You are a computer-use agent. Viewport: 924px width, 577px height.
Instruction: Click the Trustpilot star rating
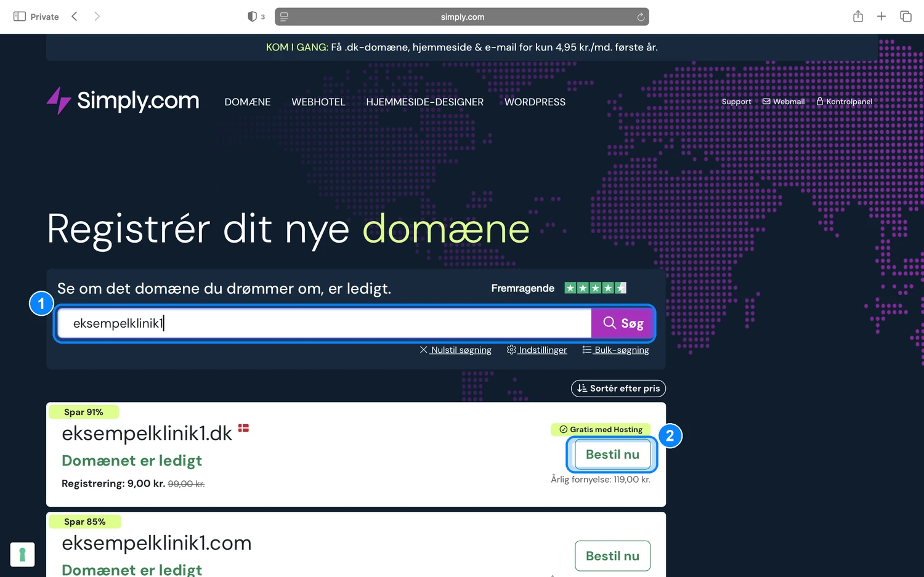tap(595, 288)
